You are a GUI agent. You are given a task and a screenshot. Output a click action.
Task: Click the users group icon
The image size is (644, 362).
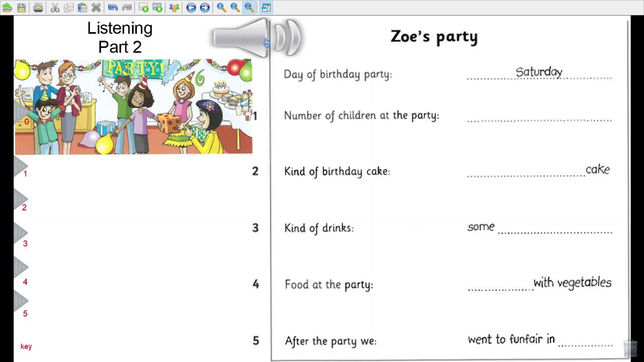[174, 8]
